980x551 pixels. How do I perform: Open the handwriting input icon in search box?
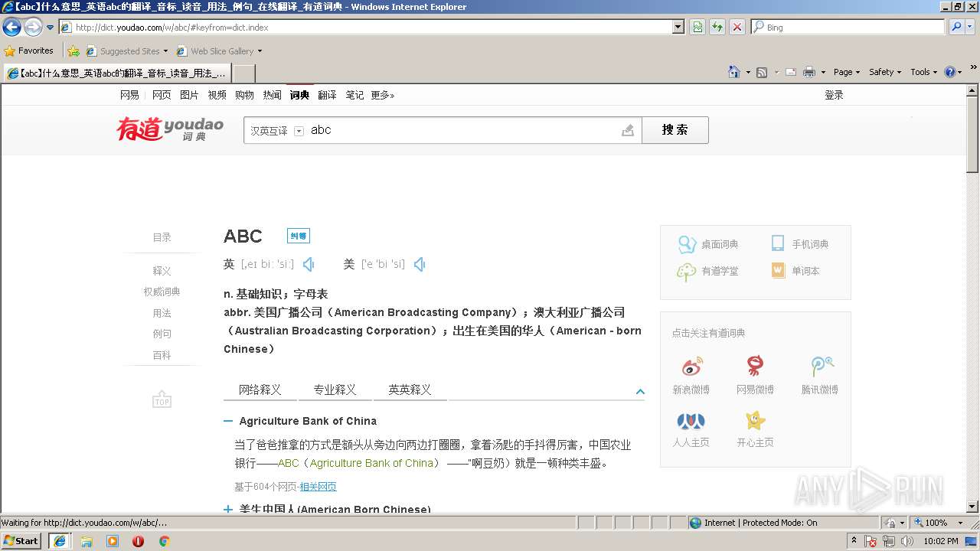(628, 130)
